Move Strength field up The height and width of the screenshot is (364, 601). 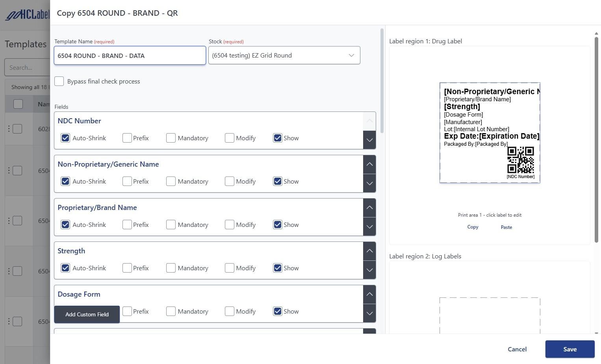[369, 251]
